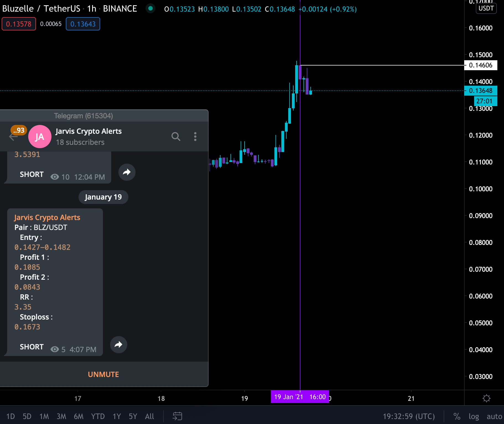This screenshot has width=504, height=424.
Task: Click the entry range 0.1427–0.1482
Action: coord(42,247)
